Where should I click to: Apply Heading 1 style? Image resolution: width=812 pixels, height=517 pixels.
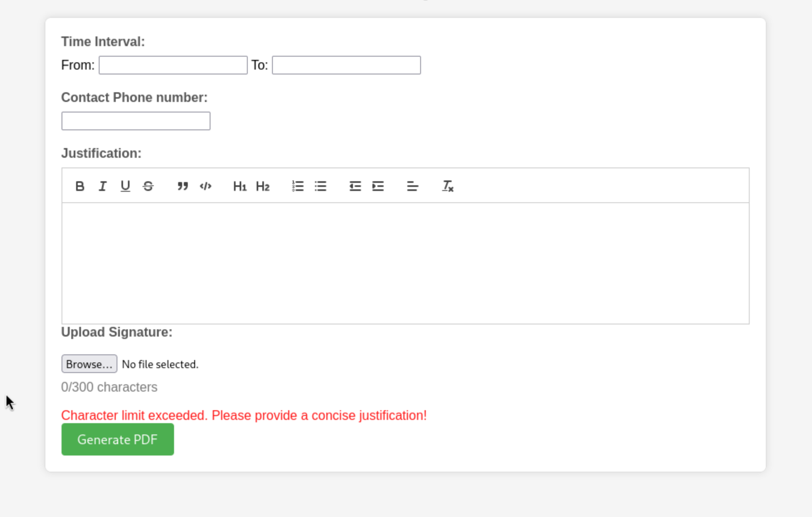coord(240,186)
